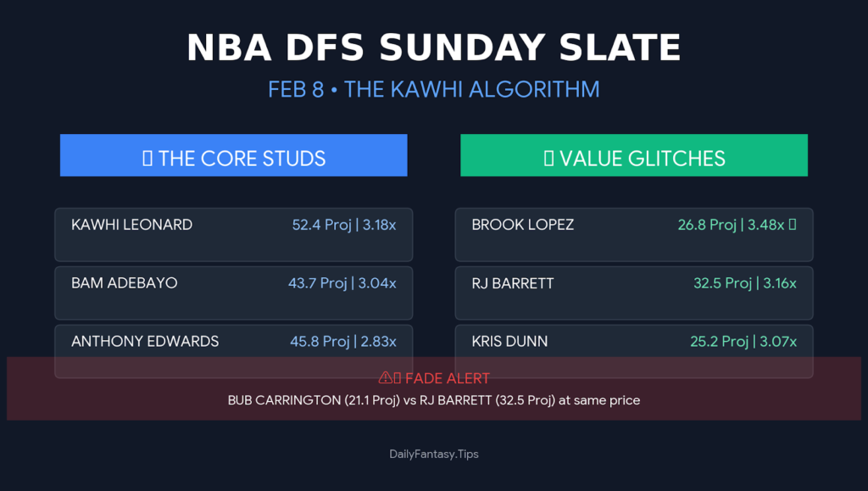Select the KAWHI LEONARD player name

131,225
